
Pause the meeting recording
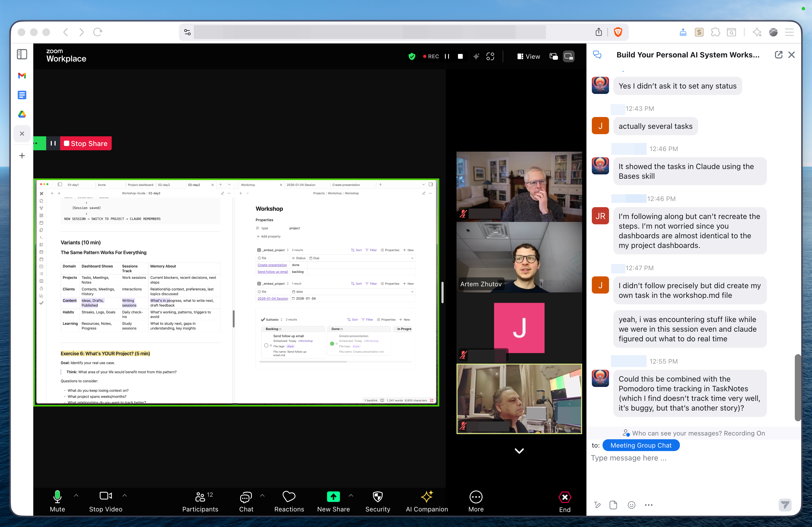[447, 56]
